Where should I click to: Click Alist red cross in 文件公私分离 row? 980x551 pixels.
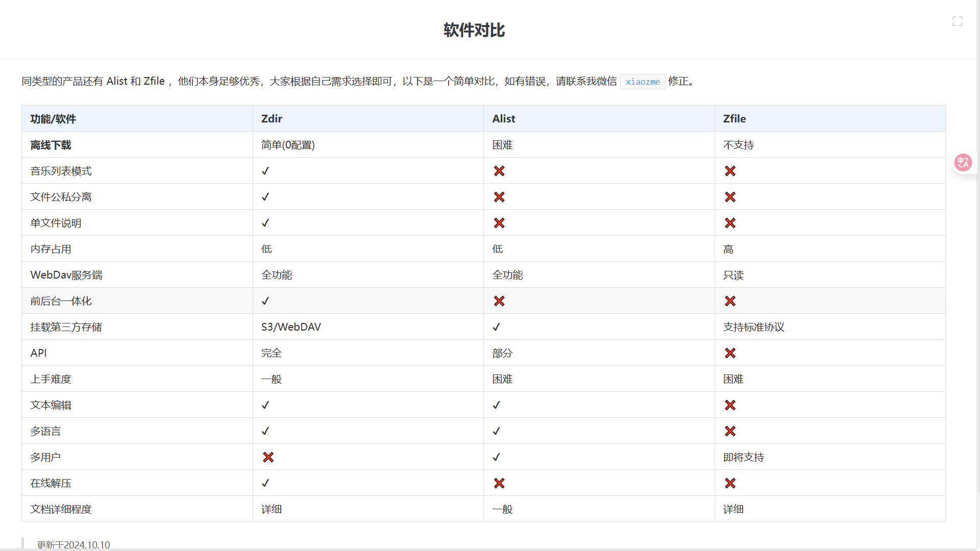click(499, 197)
